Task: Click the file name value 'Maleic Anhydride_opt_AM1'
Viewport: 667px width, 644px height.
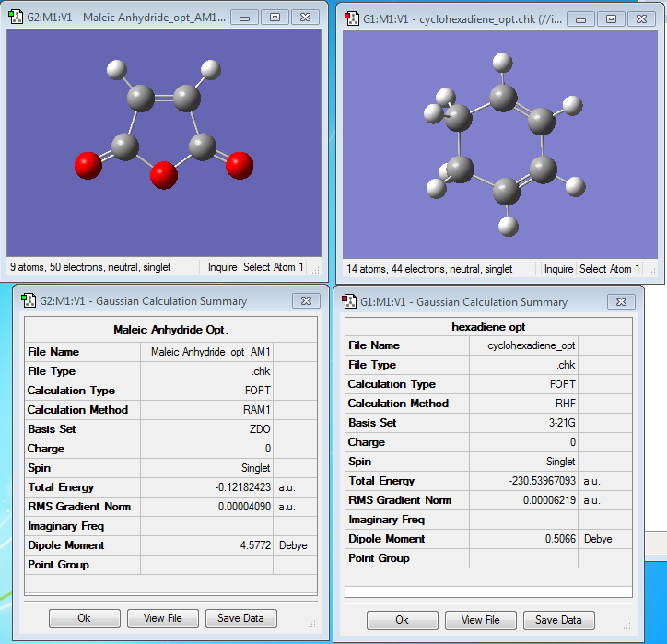Action: pyautogui.click(x=211, y=352)
